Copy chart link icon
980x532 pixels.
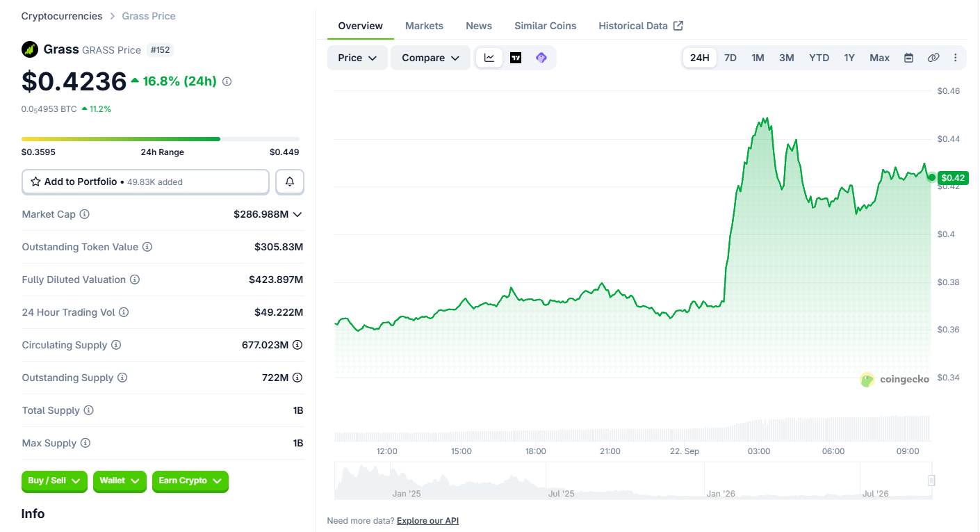[933, 58]
